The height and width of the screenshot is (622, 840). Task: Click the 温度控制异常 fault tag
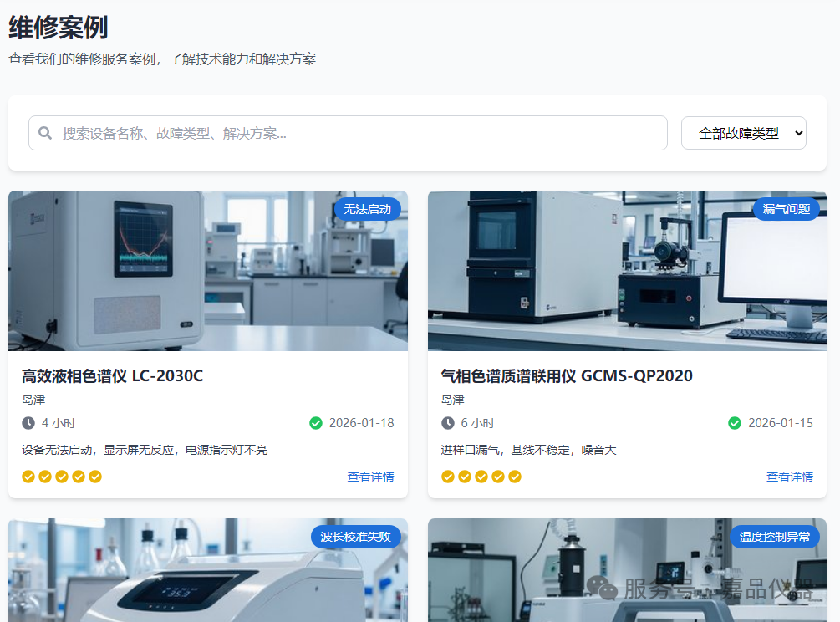coord(775,536)
